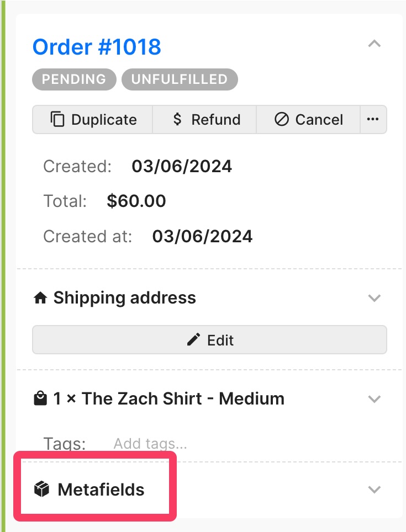Collapse the Order #1018 card chevron
The height and width of the screenshot is (532, 406).
tap(374, 44)
